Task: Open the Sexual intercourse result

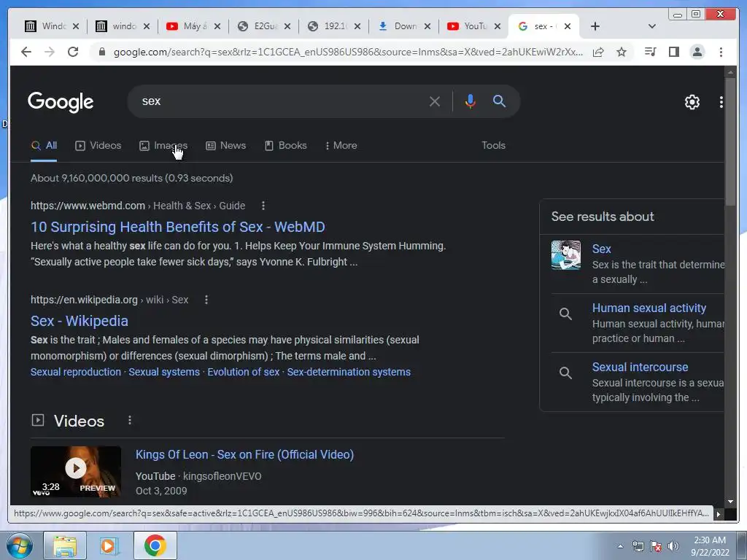Action: [x=640, y=367]
